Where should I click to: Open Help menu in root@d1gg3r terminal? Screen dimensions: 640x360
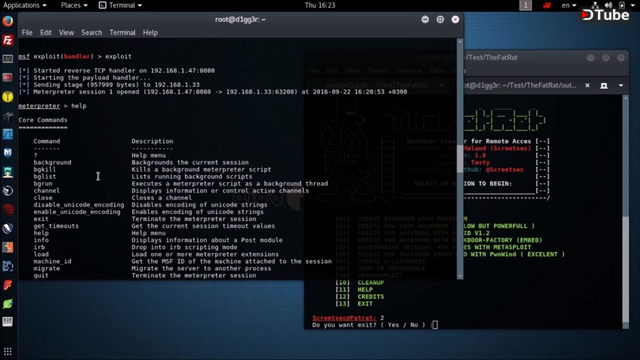(150, 33)
